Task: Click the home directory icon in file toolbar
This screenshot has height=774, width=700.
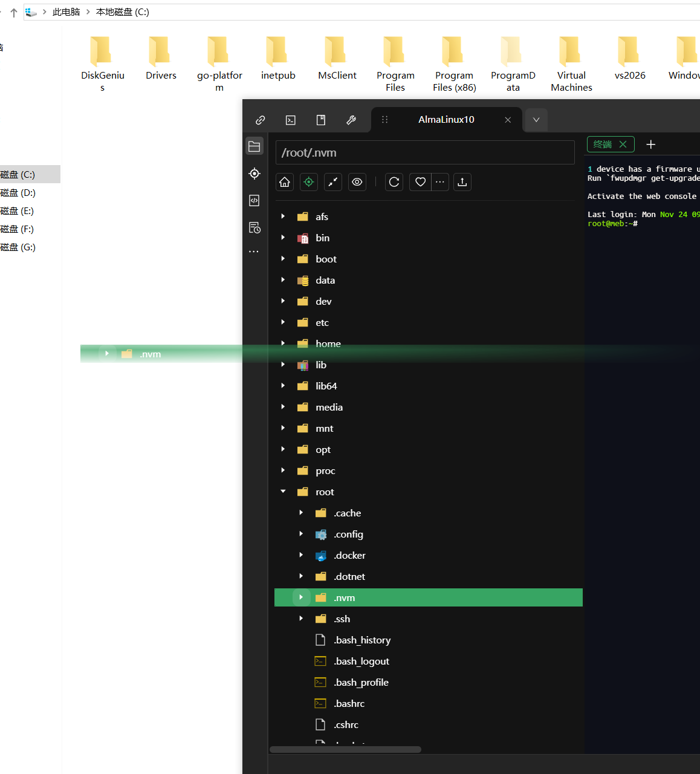Action: (285, 182)
